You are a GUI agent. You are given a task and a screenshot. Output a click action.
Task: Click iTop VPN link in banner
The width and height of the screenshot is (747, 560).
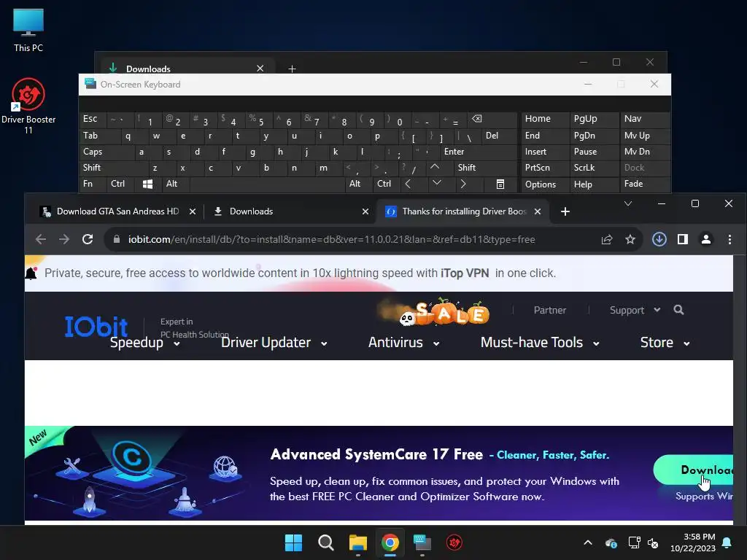pos(465,273)
